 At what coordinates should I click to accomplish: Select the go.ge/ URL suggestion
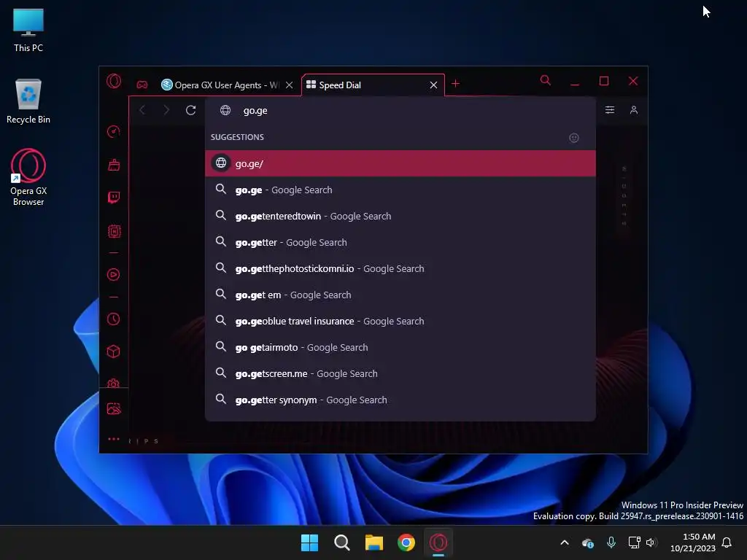pyautogui.click(x=400, y=163)
